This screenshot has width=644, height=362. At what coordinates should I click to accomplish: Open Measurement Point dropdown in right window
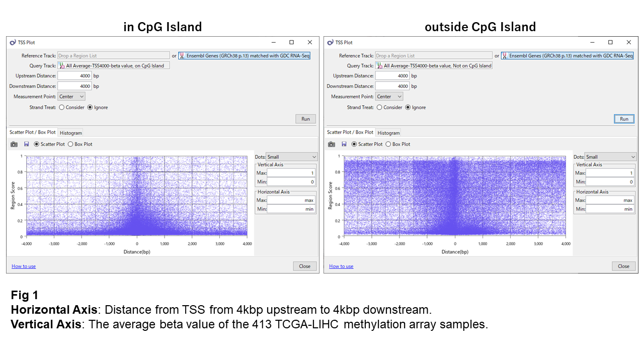click(x=389, y=97)
